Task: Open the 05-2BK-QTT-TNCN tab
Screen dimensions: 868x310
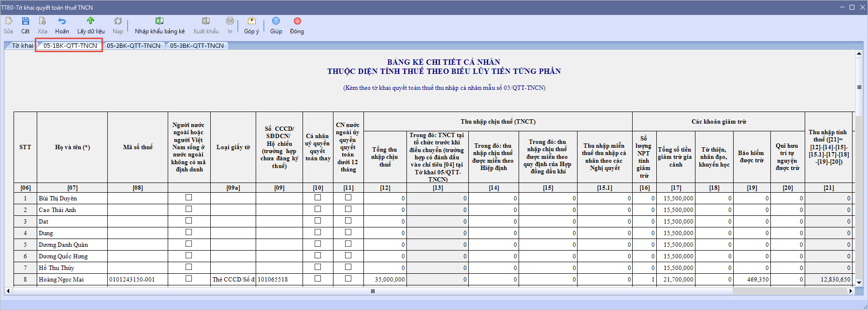Action: click(133, 46)
